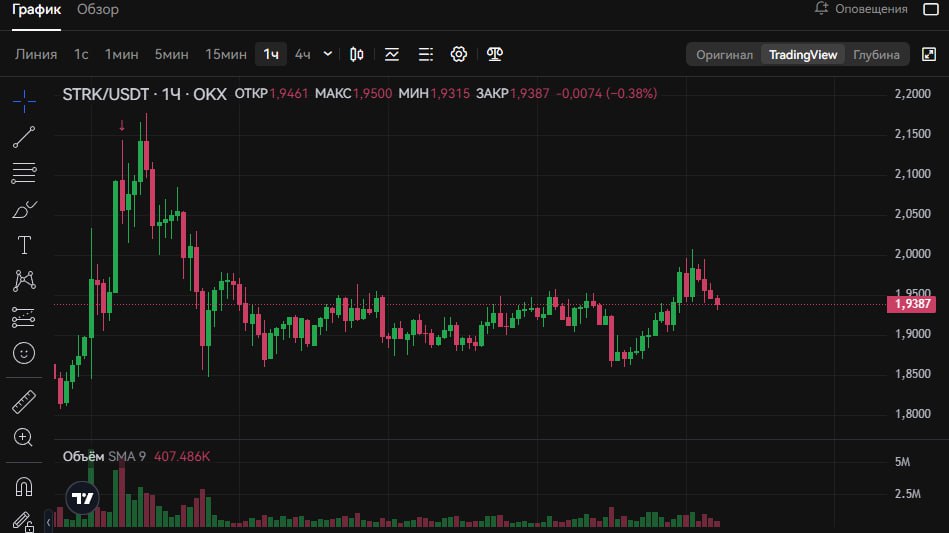Screen dimensions: 949x533
Task: Select the 15мин timeframe
Action: pyautogui.click(x=226, y=54)
